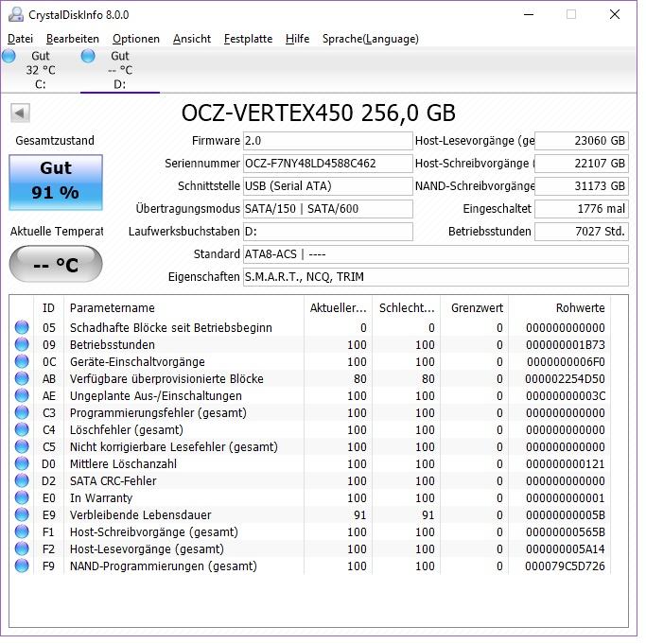This screenshot has width=646, height=644.
Task: Click status icon for attribute F9
Action: tap(22, 566)
